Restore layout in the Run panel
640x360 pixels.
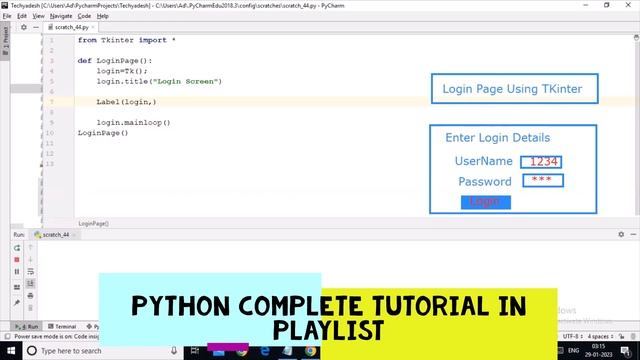pyautogui.click(x=17, y=287)
